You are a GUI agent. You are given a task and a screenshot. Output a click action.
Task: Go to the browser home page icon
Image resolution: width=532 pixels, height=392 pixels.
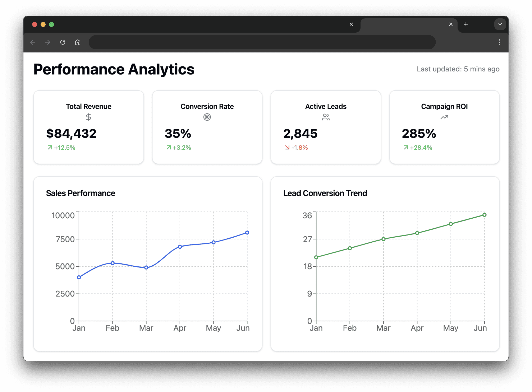point(78,42)
